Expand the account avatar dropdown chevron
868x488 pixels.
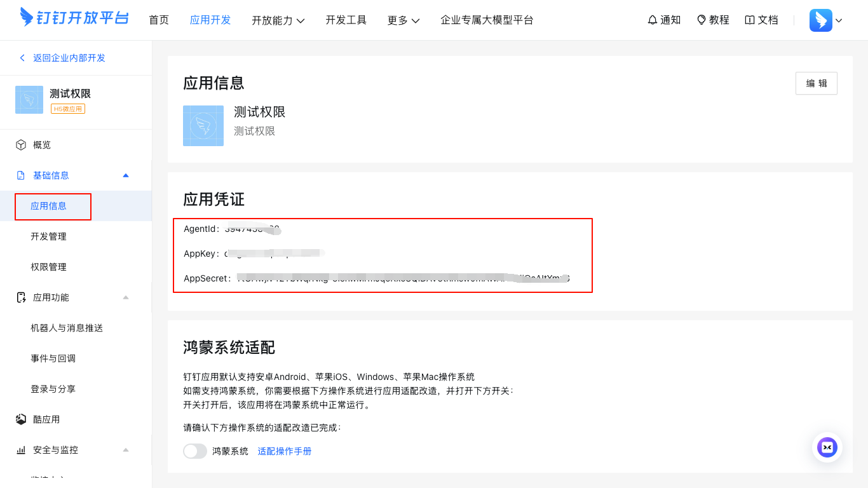(839, 20)
